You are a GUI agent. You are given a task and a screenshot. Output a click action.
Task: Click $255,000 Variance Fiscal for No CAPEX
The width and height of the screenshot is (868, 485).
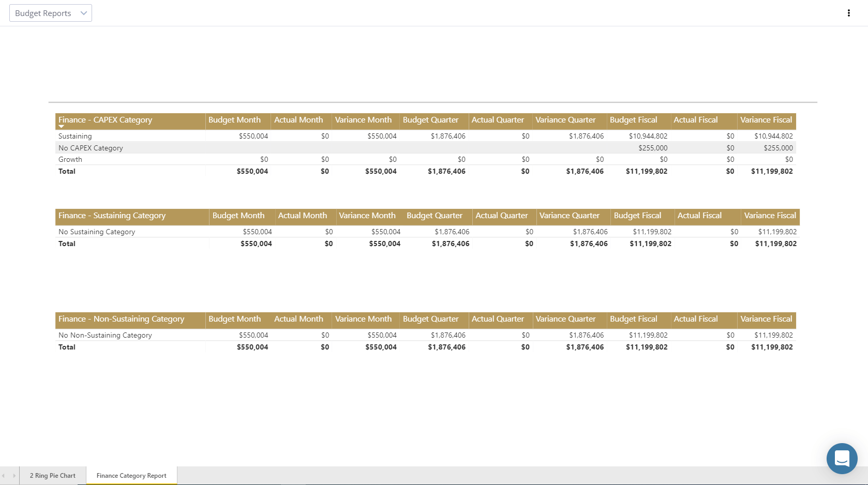[778, 148]
